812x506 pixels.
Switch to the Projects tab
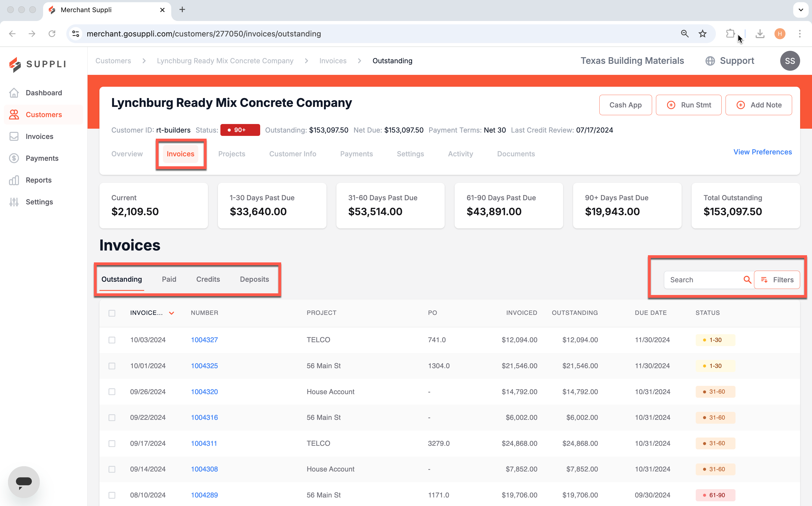click(231, 154)
